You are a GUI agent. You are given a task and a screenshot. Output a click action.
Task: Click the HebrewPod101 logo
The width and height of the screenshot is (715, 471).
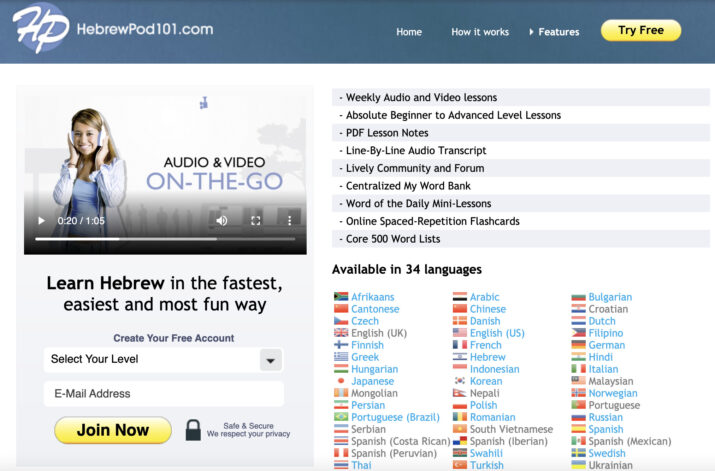(113, 29)
